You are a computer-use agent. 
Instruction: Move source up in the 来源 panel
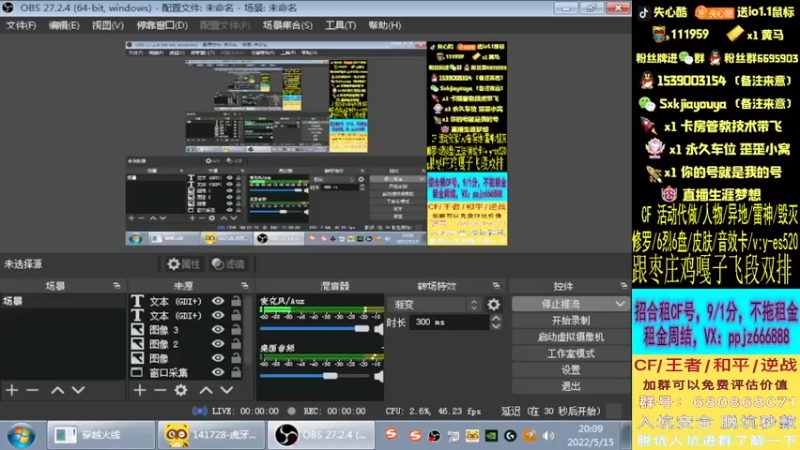(206, 390)
